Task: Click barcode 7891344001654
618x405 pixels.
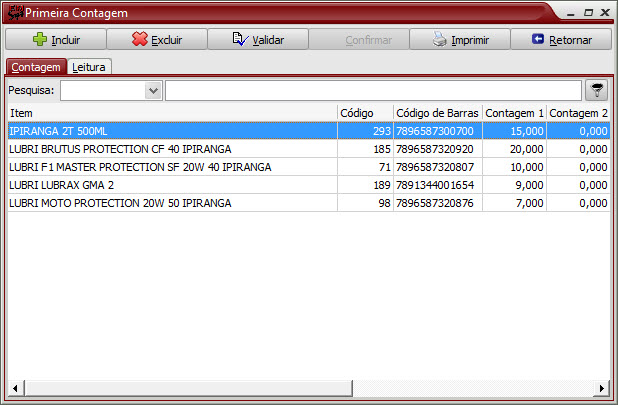Action: 438,185
